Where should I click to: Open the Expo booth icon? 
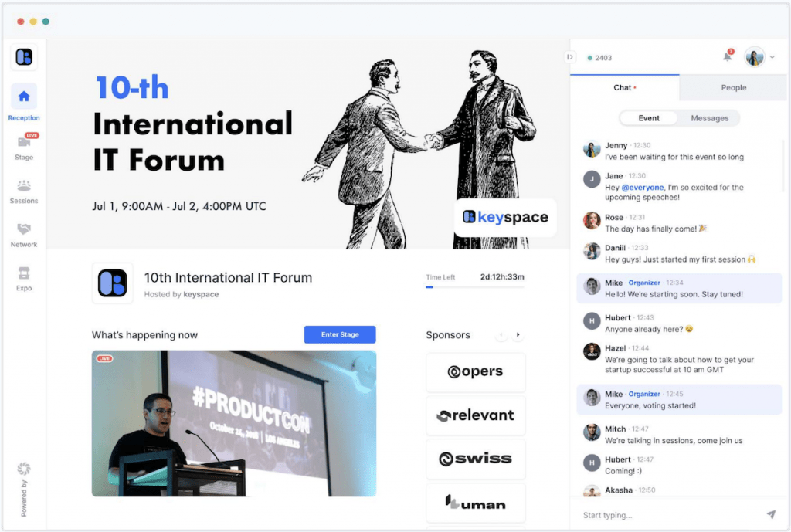point(24,273)
